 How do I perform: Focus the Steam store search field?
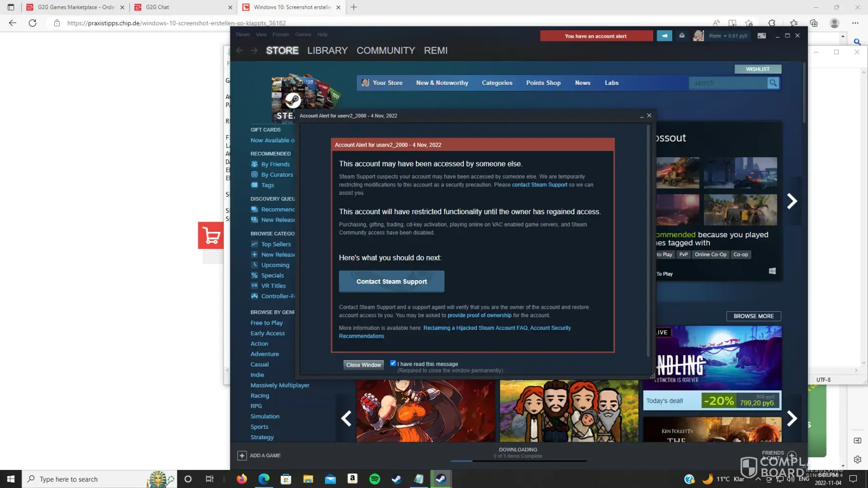pos(728,83)
